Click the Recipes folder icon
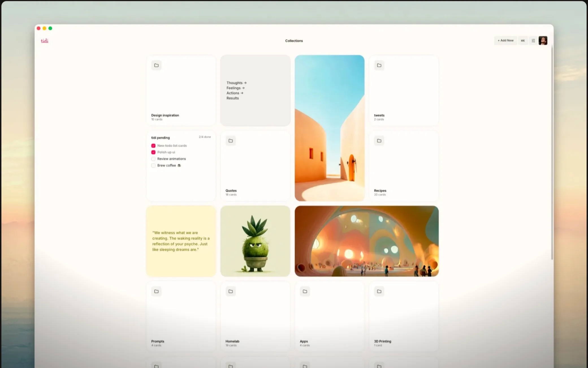Viewport: 588px width, 368px height. pos(379,141)
